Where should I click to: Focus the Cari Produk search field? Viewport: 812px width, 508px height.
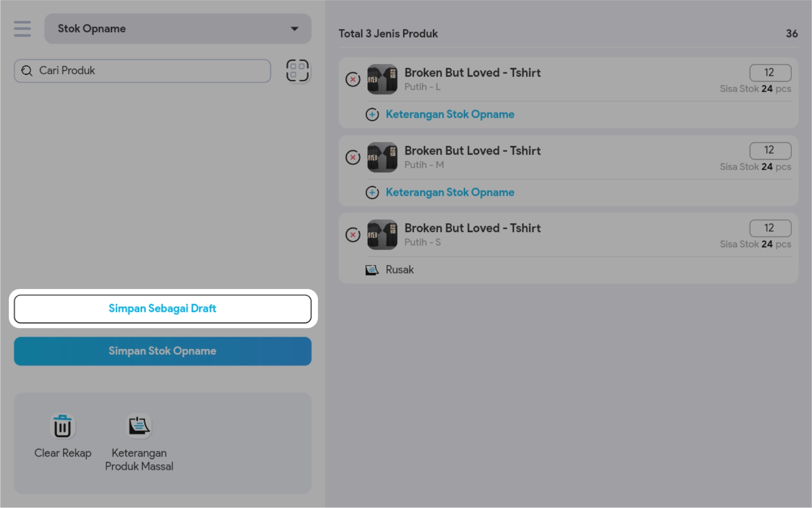point(150,71)
